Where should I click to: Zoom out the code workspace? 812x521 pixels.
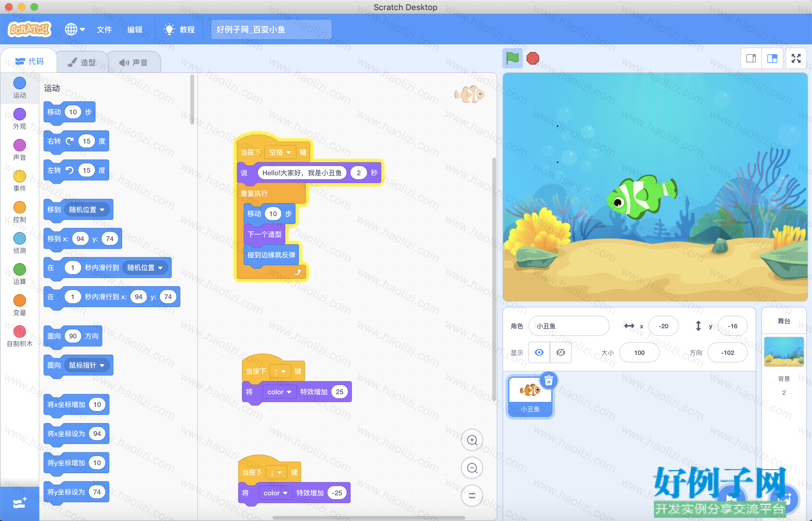pos(472,468)
